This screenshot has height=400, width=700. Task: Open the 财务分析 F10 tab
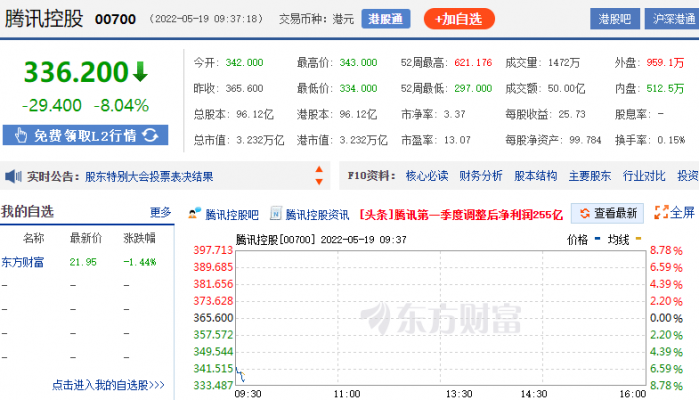[x=481, y=176]
